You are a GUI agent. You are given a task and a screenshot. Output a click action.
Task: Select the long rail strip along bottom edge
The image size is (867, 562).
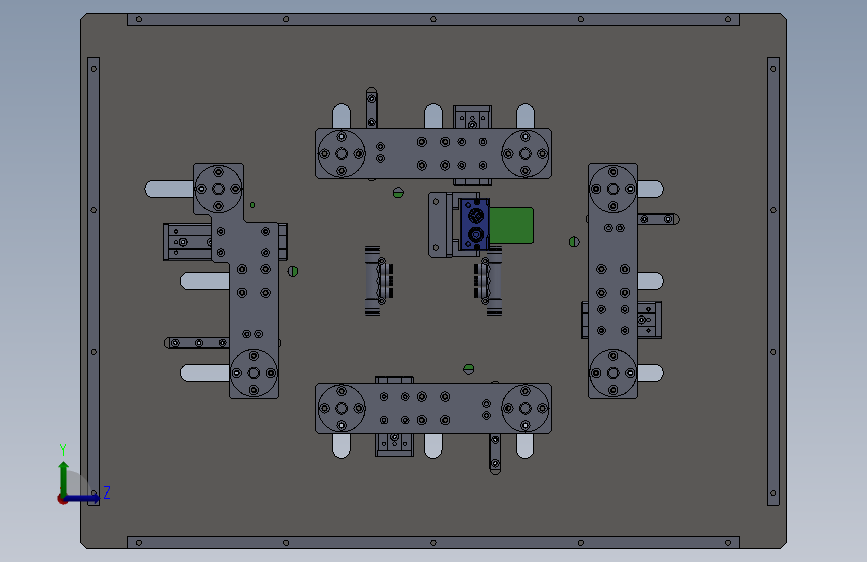433,543
